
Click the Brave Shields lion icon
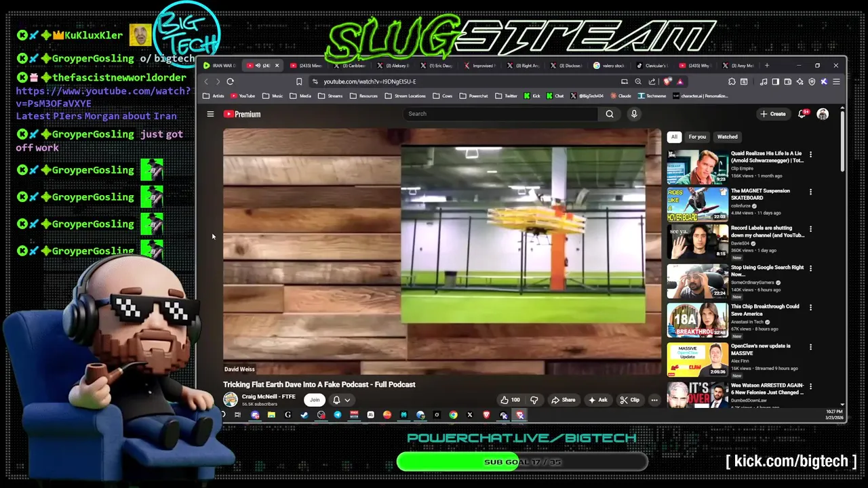[x=668, y=81]
